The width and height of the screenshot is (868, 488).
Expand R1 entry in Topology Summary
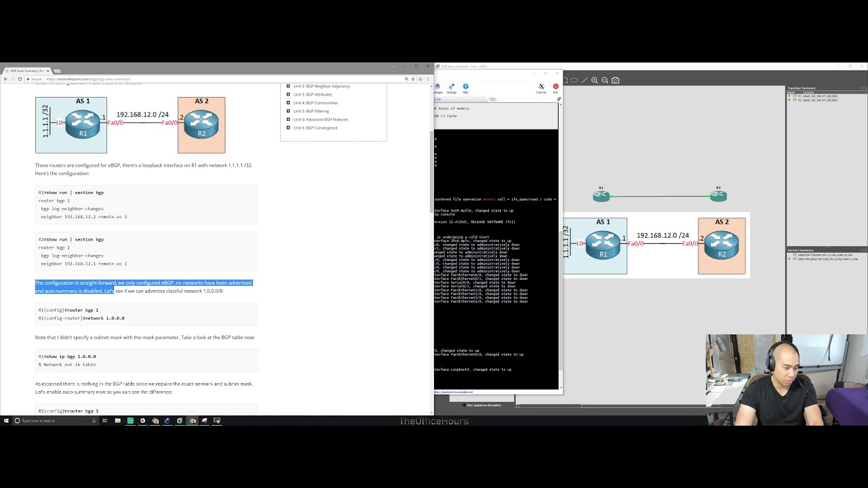click(x=789, y=96)
